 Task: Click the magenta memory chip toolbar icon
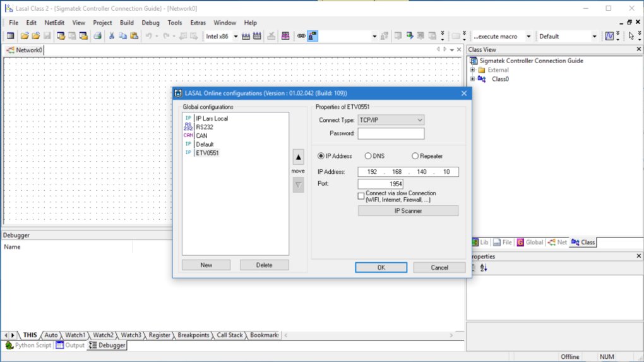(285, 36)
